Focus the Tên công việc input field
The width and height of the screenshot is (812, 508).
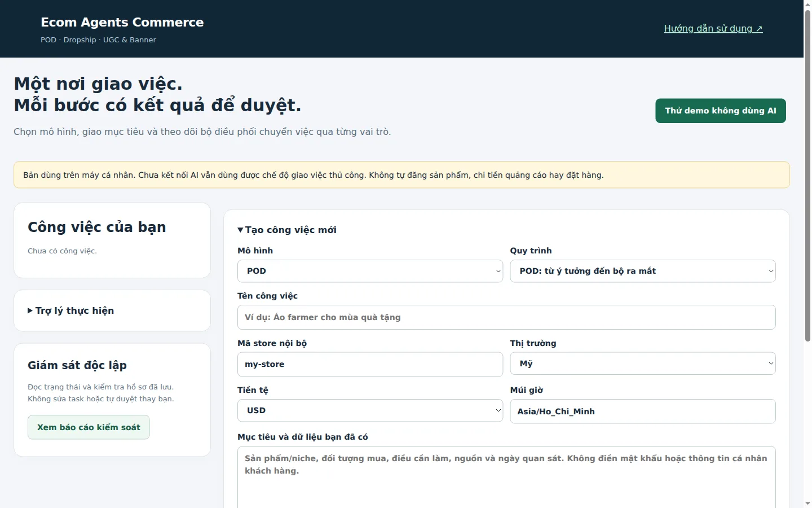[x=506, y=317]
